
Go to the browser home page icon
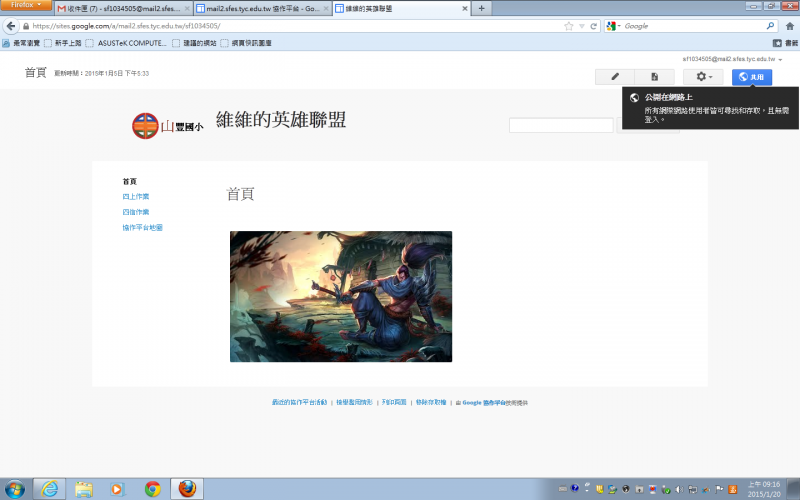point(790,26)
